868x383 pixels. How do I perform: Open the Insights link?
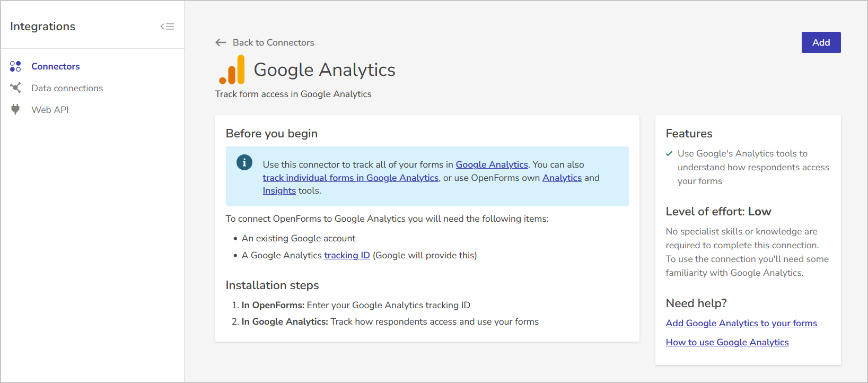pyautogui.click(x=279, y=190)
